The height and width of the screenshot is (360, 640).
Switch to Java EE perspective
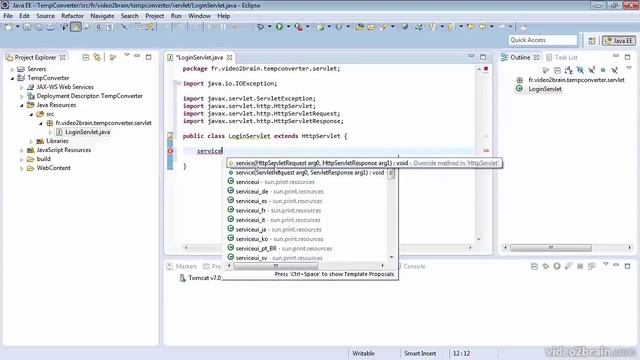point(619,40)
